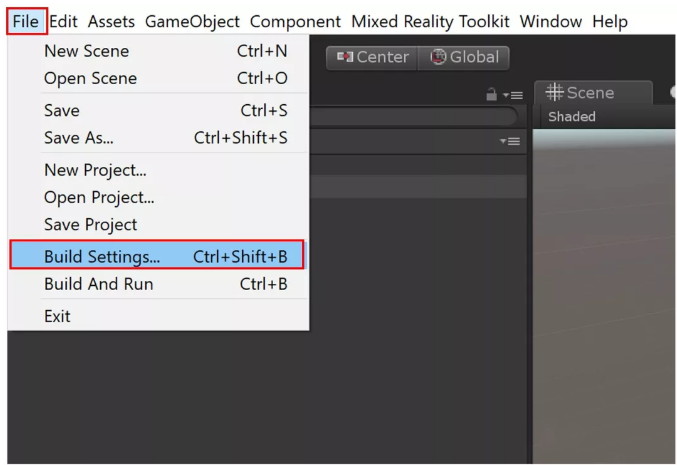Image resolution: width=677 pixels, height=465 pixels.
Task: Choose Build And Run menu entry
Action: 157,285
